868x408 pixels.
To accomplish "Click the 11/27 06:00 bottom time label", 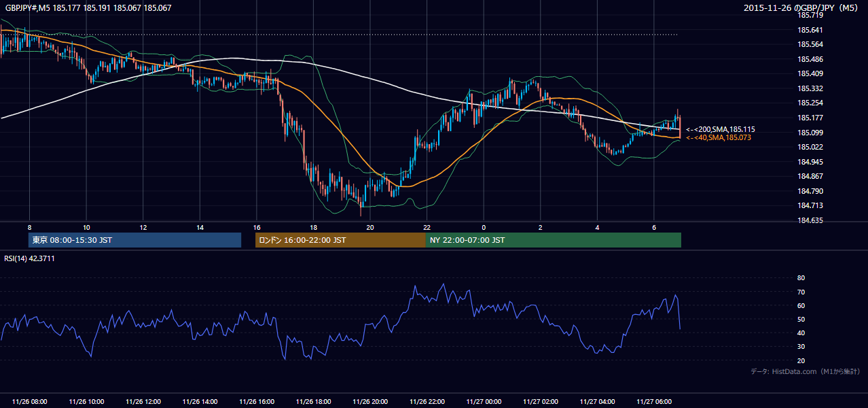I will coord(653,402).
